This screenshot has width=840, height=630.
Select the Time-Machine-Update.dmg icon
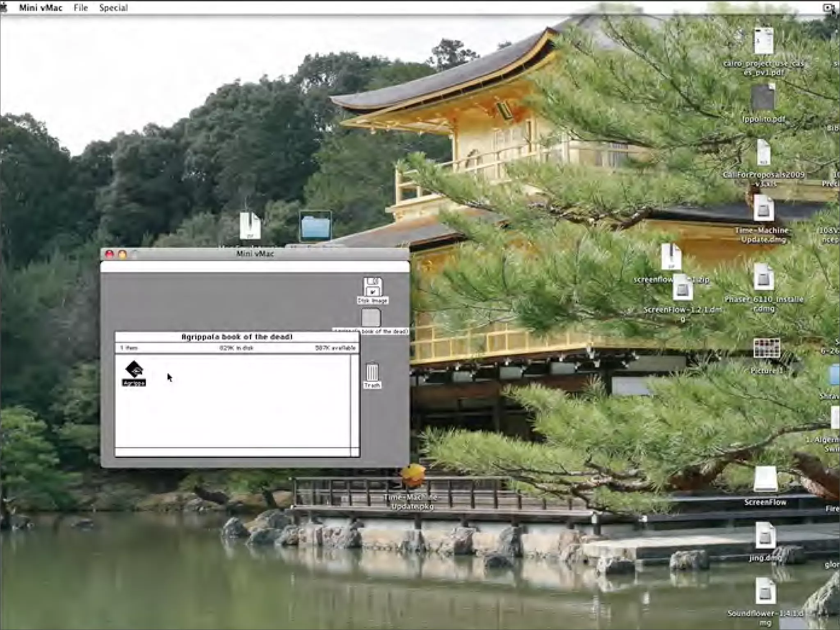tap(763, 208)
